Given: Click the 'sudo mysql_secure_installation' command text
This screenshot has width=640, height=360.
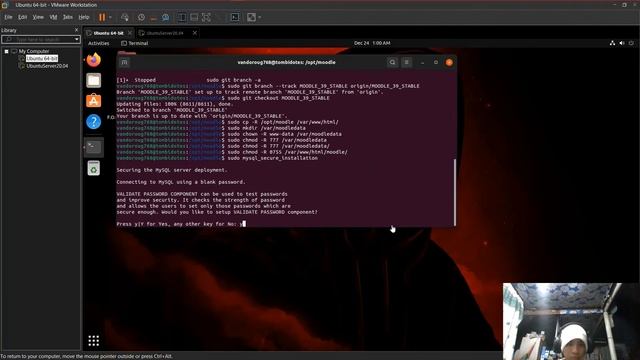Looking at the screenshot, I should point(273,158).
